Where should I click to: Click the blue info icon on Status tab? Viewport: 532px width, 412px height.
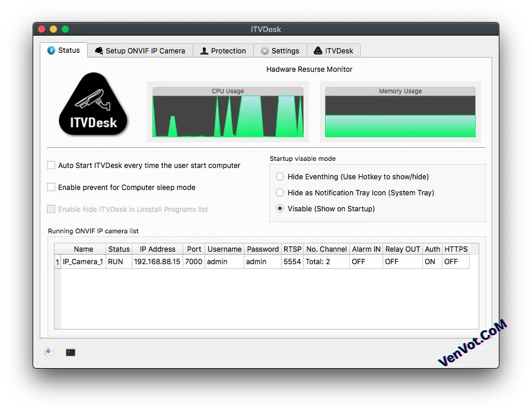coord(53,50)
